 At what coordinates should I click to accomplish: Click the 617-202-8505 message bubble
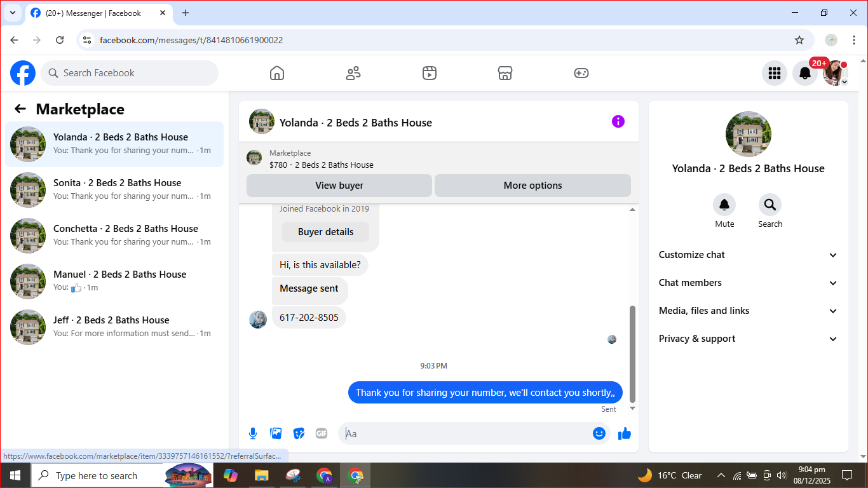click(309, 317)
